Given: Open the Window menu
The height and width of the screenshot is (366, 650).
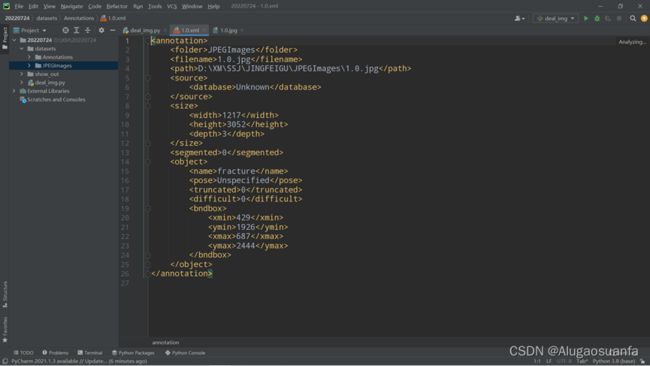Looking at the screenshot, I should click(192, 6).
